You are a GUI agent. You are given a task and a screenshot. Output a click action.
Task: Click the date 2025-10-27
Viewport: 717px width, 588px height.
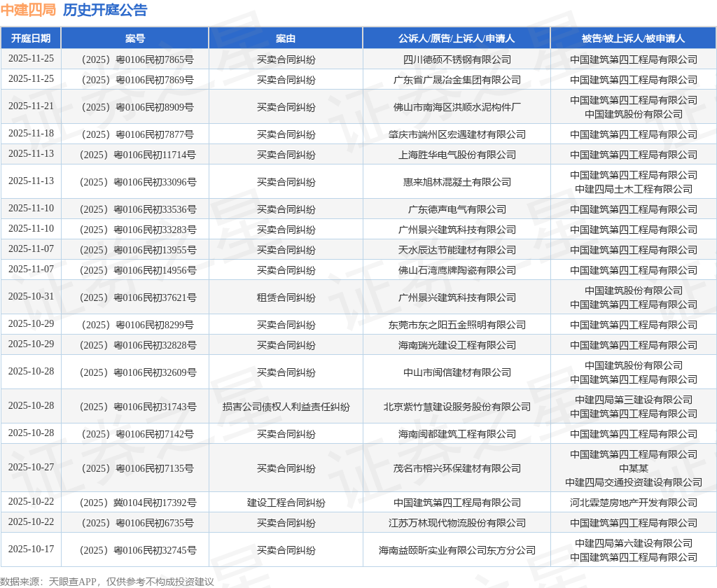[31, 468]
